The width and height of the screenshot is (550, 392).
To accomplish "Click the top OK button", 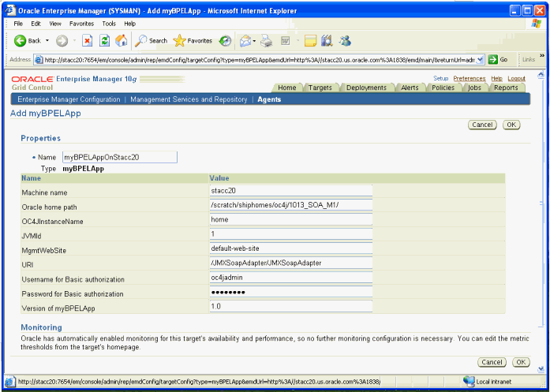I will pyautogui.click(x=511, y=125).
